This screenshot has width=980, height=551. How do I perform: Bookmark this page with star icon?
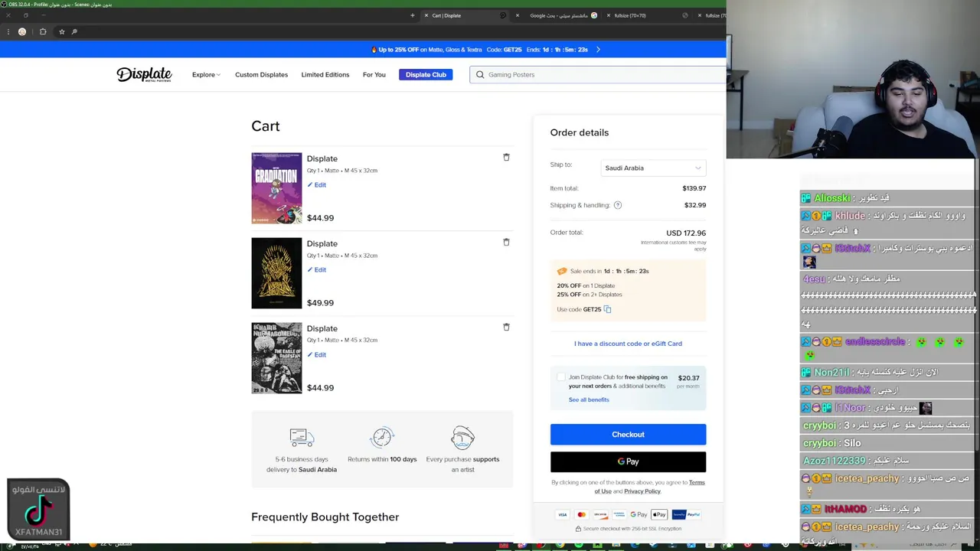62,31
